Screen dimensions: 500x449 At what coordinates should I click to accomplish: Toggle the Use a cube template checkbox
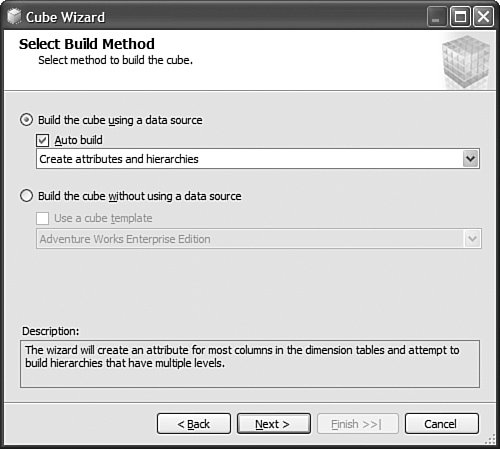(43, 218)
